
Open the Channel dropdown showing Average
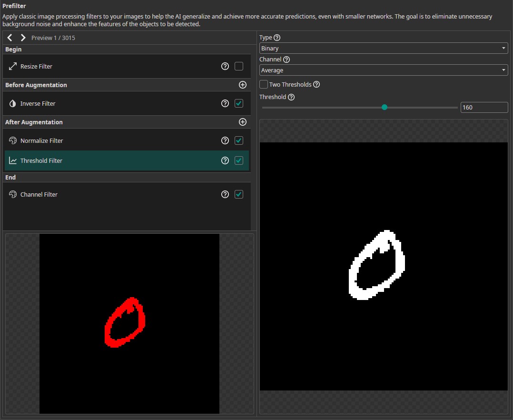click(x=384, y=70)
